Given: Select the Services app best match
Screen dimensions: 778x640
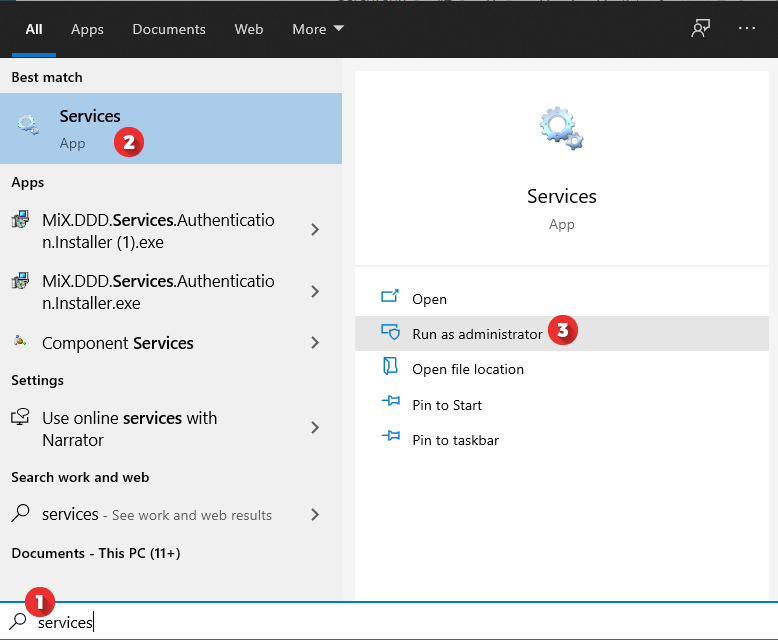Looking at the screenshot, I should [x=171, y=128].
